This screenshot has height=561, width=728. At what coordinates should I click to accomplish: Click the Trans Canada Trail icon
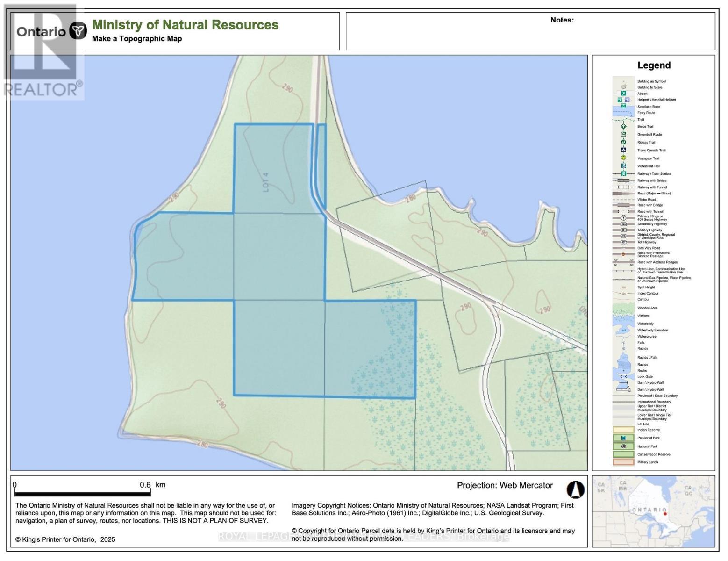pos(623,150)
